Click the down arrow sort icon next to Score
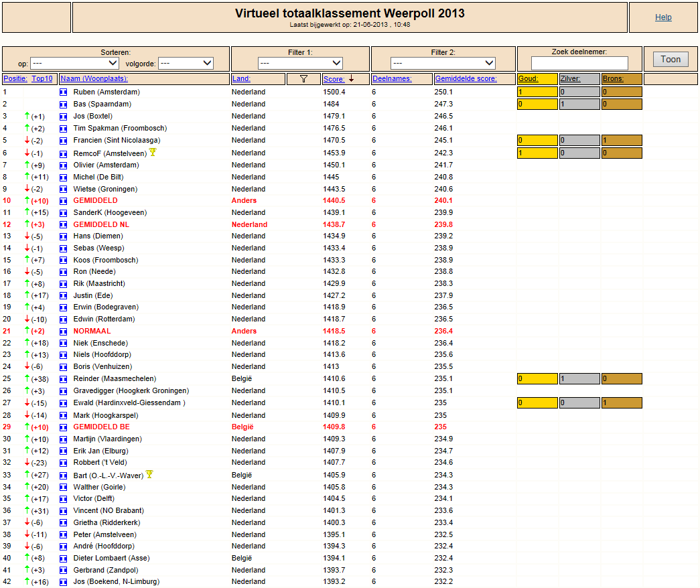Image resolution: width=700 pixels, height=588 pixels. [352, 78]
